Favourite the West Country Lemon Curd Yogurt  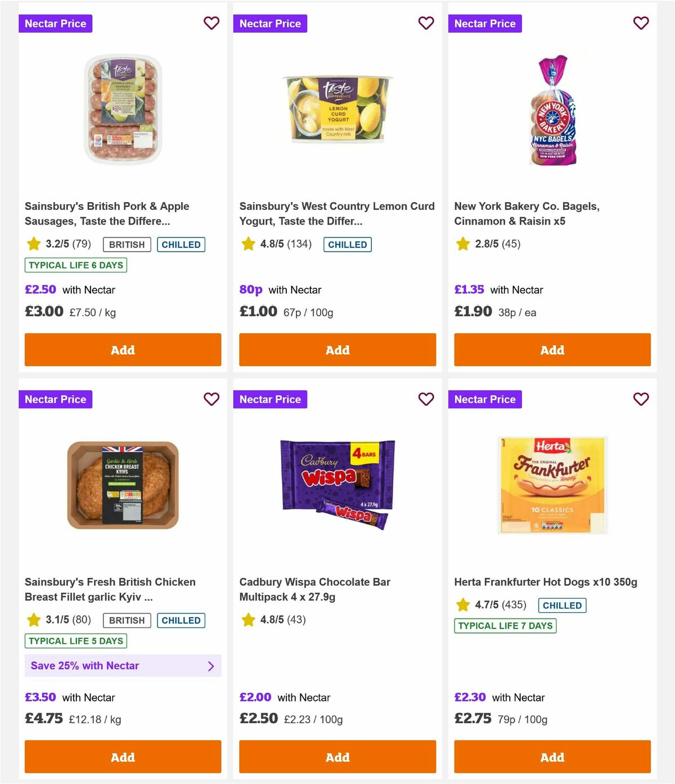click(426, 23)
